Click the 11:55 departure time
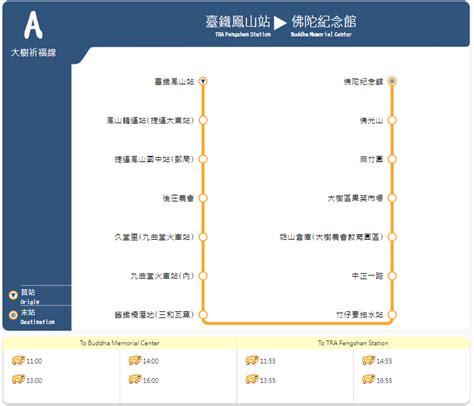This screenshot has width=474, height=406. 268,361
